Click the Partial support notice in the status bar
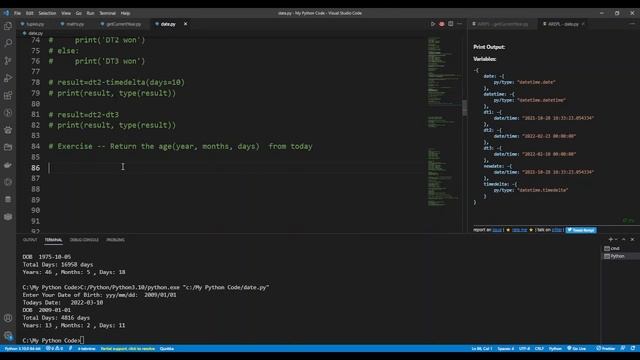640x360 pixels. click(127, 349)
